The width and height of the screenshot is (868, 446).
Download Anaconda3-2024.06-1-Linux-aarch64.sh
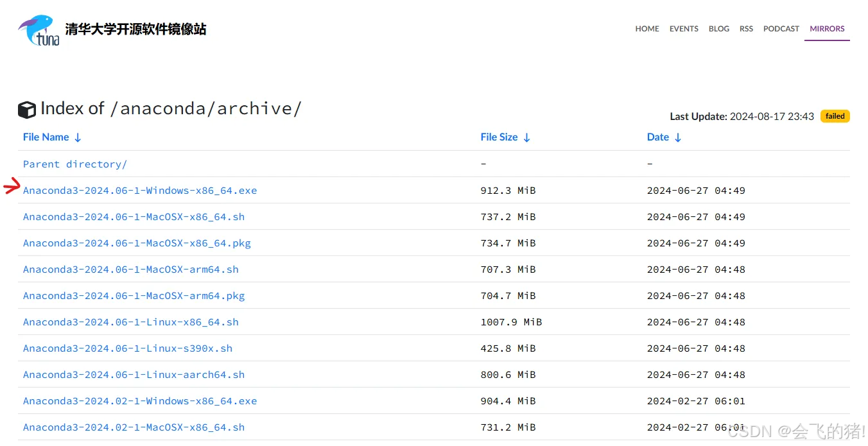(134, 375)
